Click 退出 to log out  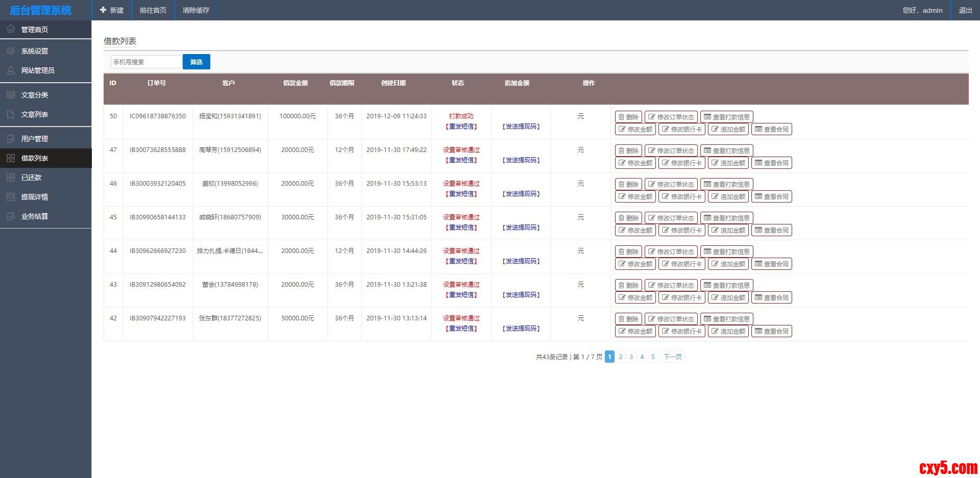pyautogui.click(x=965, y=10)
